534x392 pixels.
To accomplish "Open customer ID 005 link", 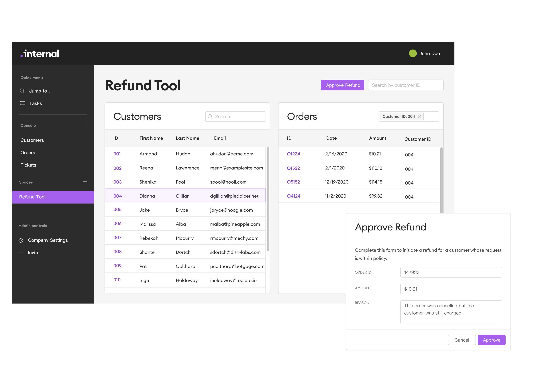I will coord(117,209).
